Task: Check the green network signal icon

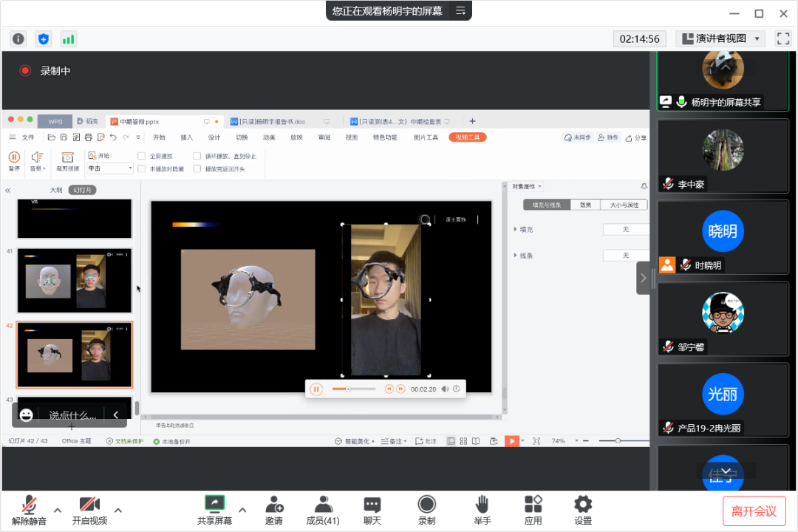Action: [x=68, y=38]
